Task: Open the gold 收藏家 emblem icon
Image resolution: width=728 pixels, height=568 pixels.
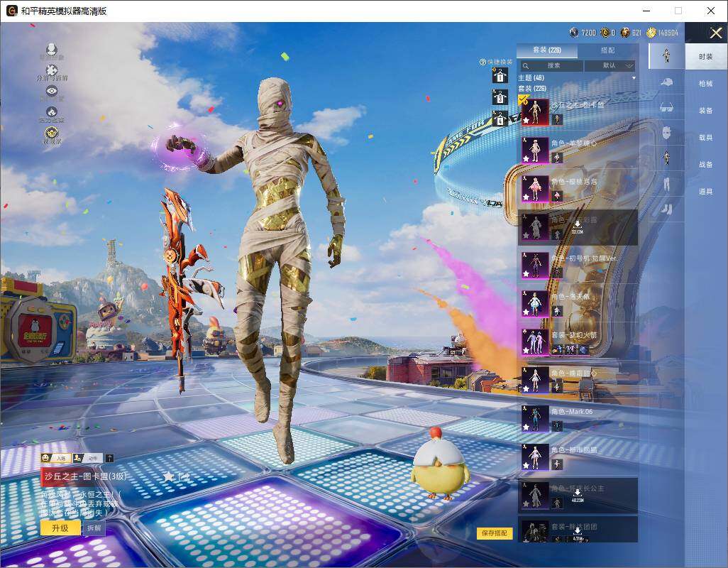Action: 52,133
